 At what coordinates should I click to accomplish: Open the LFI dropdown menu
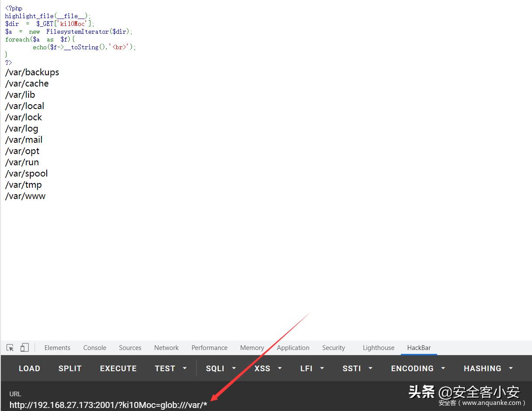pos(312,369)
